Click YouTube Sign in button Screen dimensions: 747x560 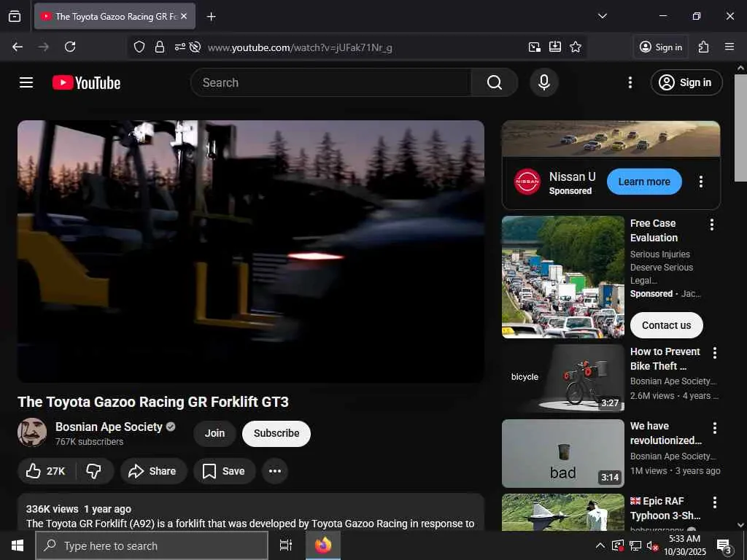coord(686,82)
